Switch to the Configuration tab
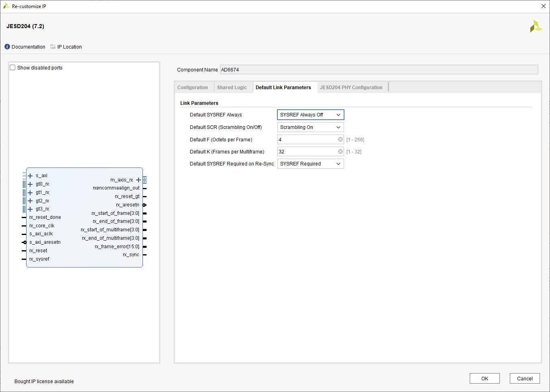 pyautogui.click(x=193, y=88)
